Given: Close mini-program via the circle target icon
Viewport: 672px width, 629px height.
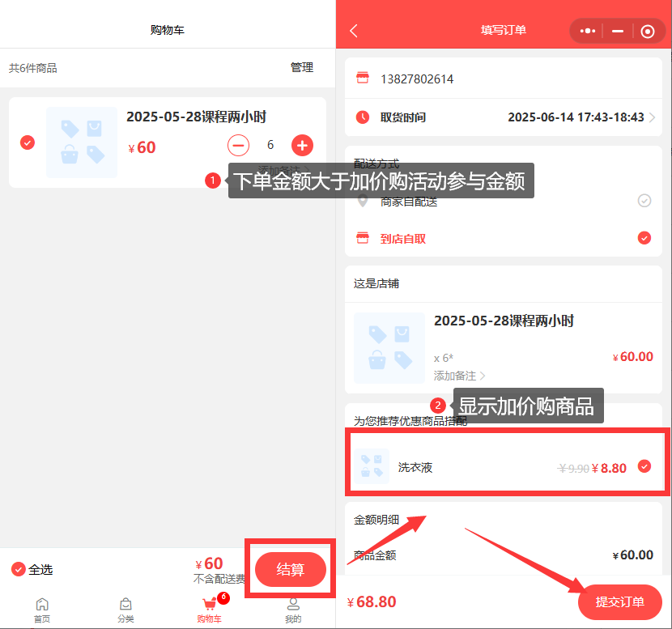Looking at the screenshot, I should point(647,31).
